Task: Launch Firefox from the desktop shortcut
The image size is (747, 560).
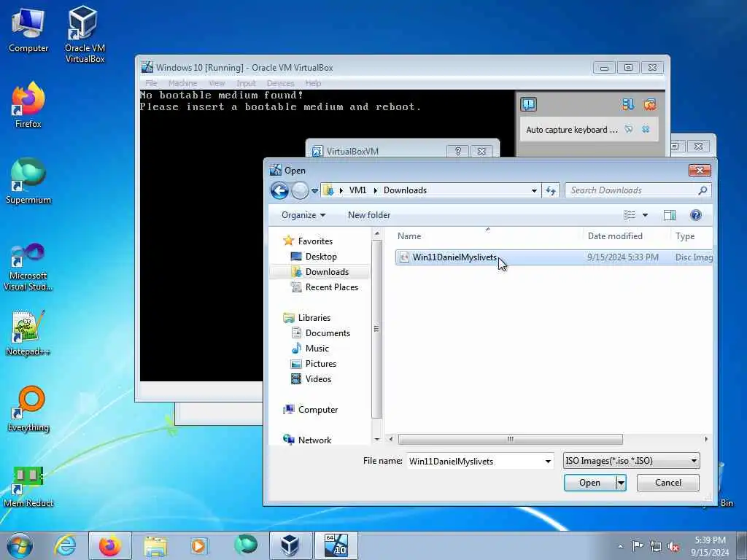Action: tap(28, 105)
